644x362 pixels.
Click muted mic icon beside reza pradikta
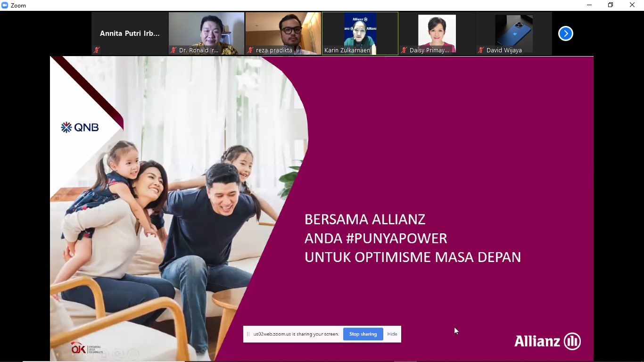250,50
